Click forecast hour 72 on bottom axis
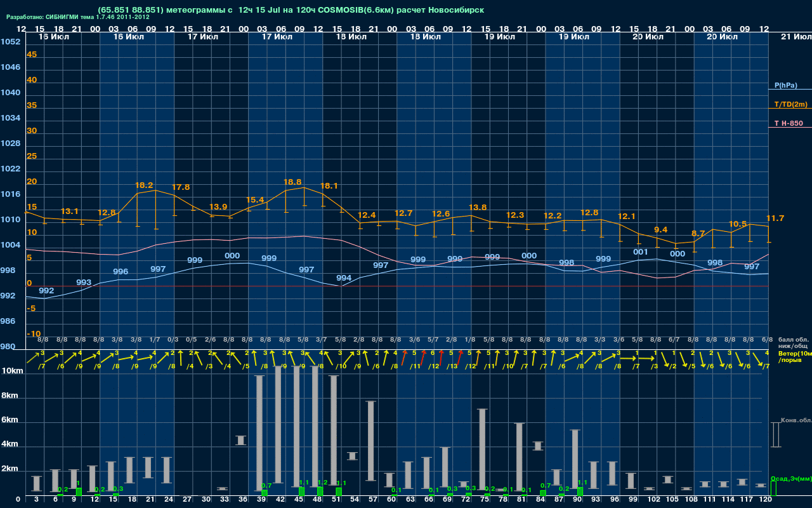Screen dimensions: 812x508 pos(466,500)
